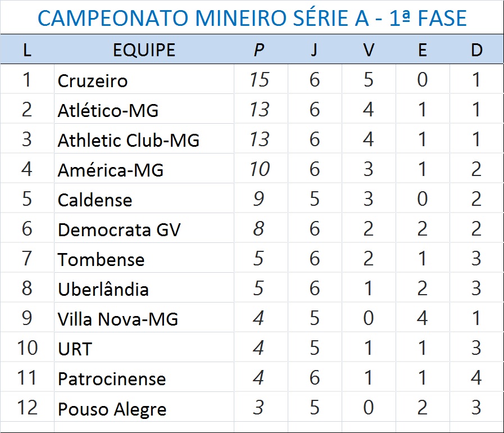Image resolution: width=504 pixels, height=433 pixels.
Task: Select the EQUIPE column header
Action: click(x=144, y=50)
